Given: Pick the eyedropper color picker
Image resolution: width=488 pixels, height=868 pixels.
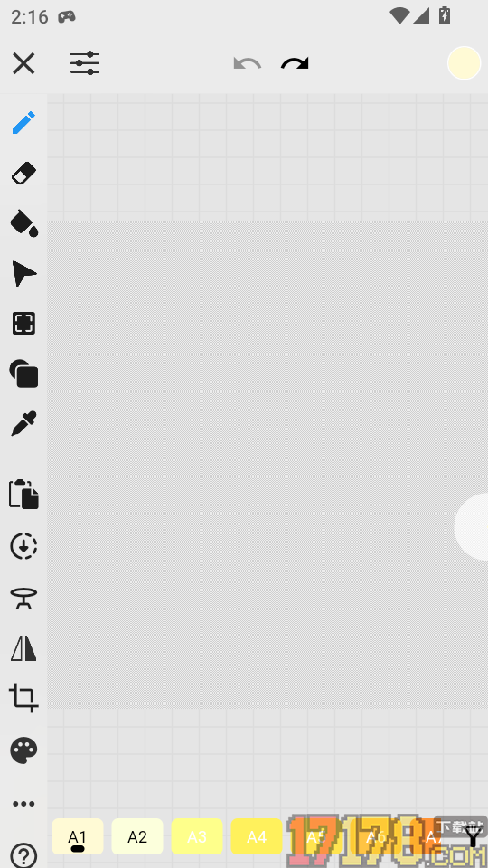Looking at the screenshot, I should 23,423.
